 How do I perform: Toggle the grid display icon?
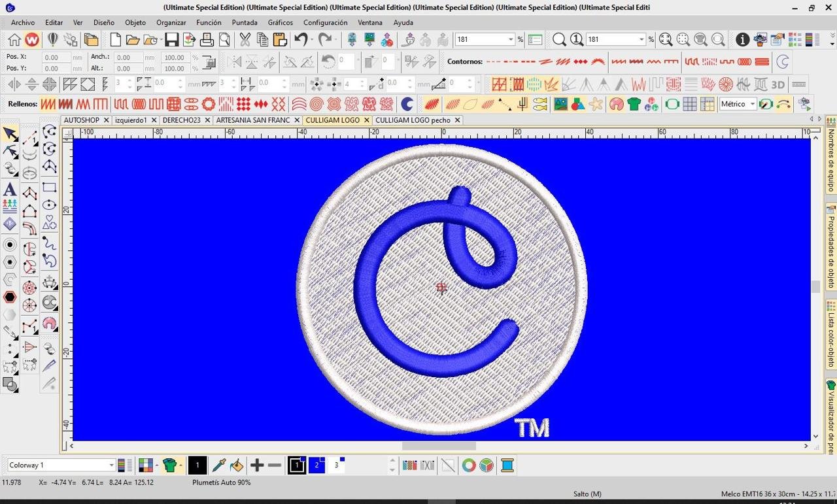[690, 104]
